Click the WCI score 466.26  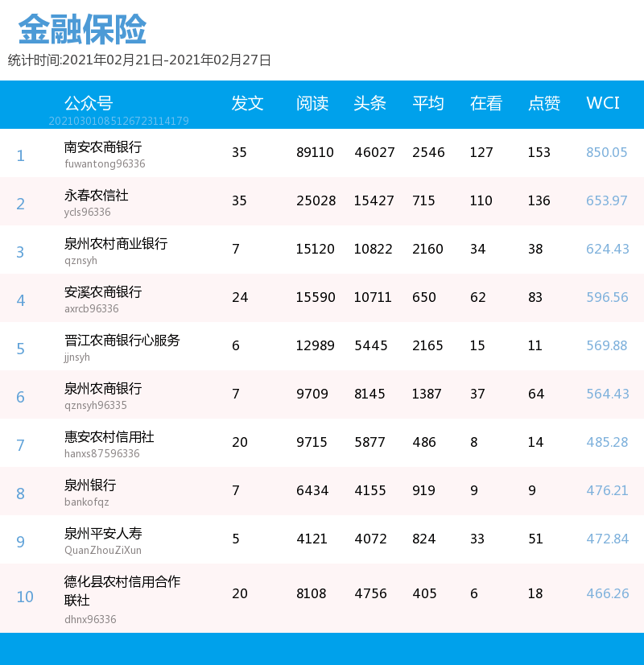[607, 593]
